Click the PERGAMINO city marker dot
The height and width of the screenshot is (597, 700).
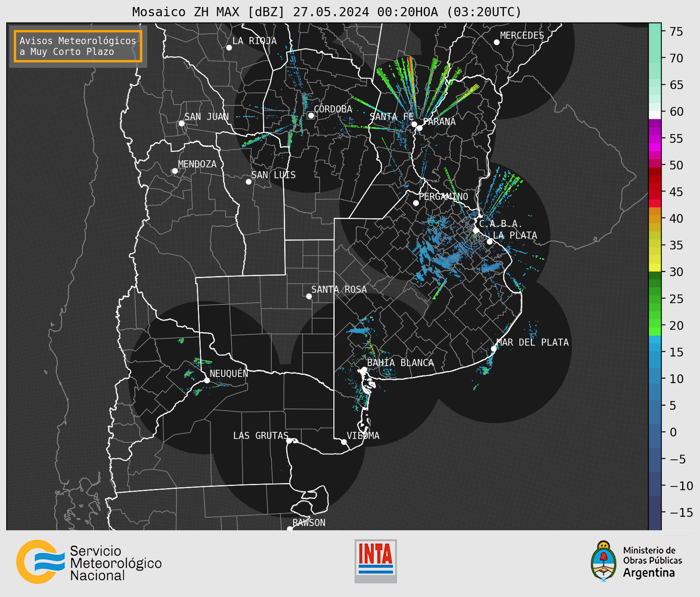pyautogui.click(x=416, y=203)
